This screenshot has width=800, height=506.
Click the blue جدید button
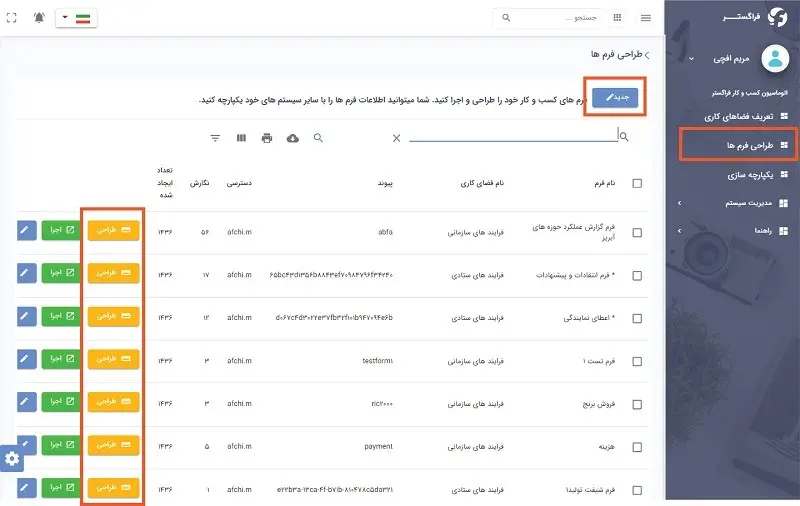[615, 97]
